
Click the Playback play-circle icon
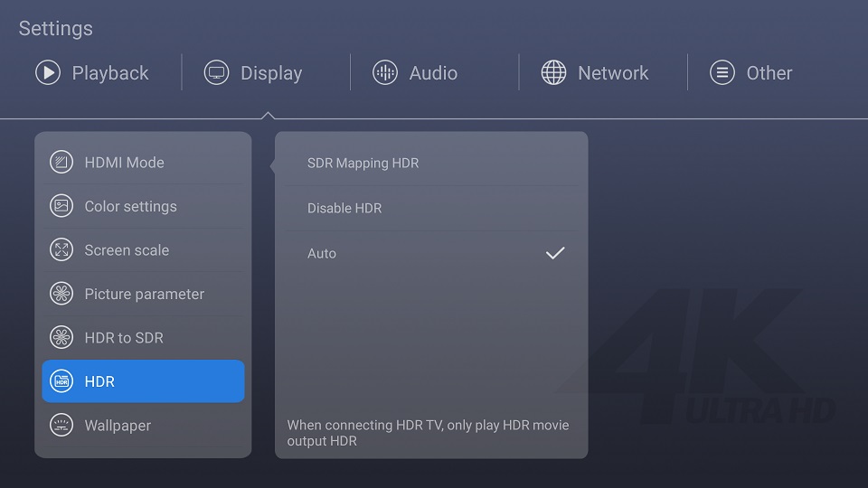coord(48,72)
